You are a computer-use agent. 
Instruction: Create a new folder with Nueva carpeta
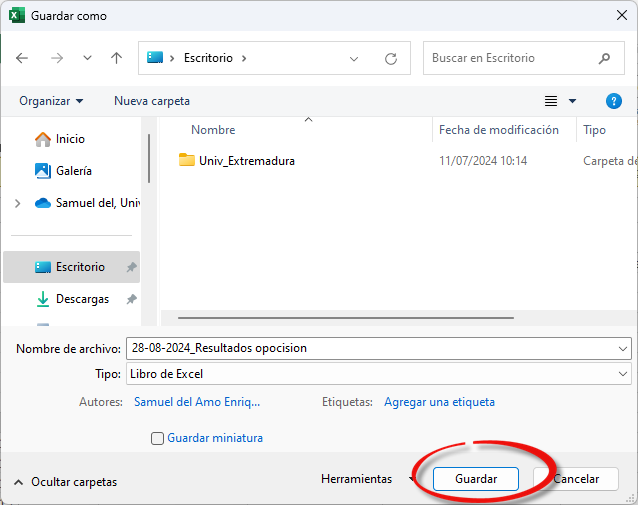pyautogui.click(x=152, y=101)
